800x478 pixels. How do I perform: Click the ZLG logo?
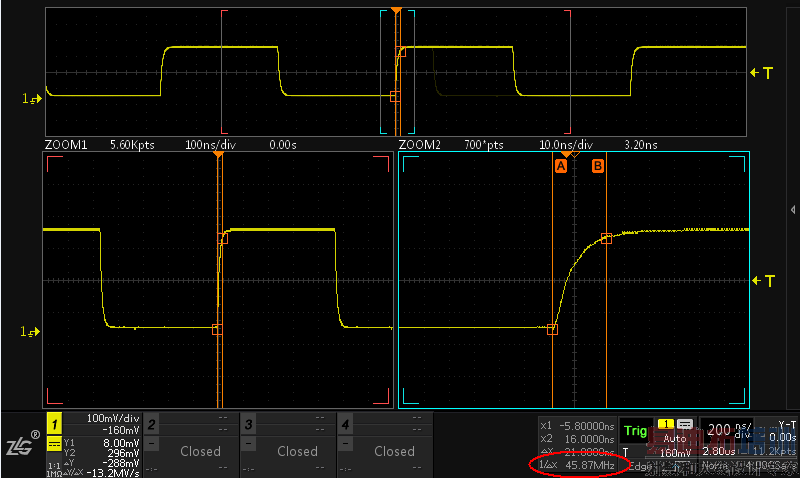[22, 444]
